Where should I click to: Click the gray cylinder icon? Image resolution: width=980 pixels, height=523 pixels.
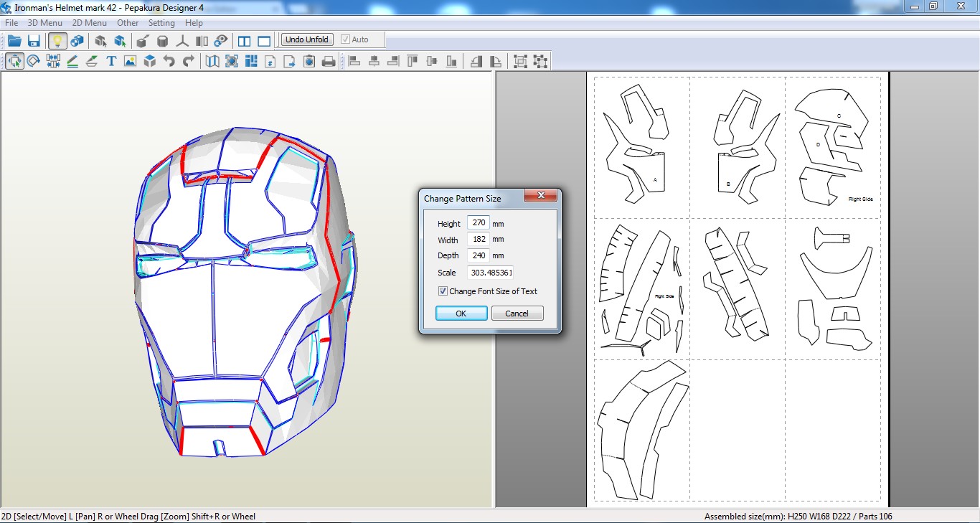[163, 40]
